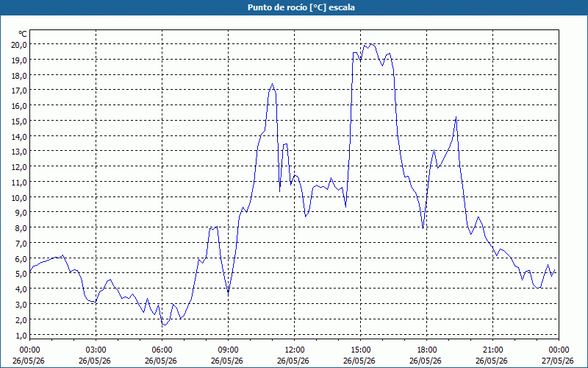This screenshot has width=588, height=368.
Task: Select the 19,0 value on the vertical axis
Action: (x=19, y=60)
